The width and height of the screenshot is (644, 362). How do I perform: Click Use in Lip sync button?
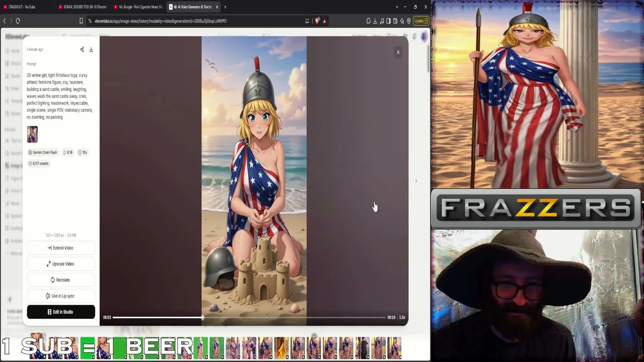(61, 296)
